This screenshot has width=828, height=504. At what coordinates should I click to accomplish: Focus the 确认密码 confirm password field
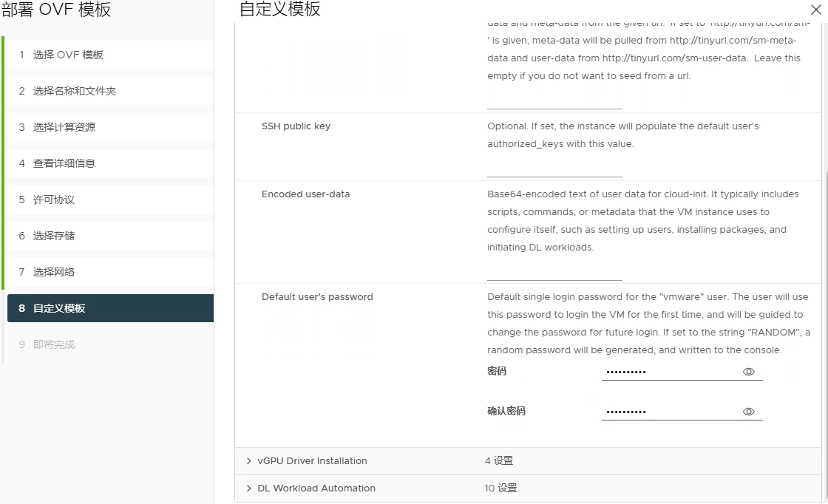[x=669, y=412]
